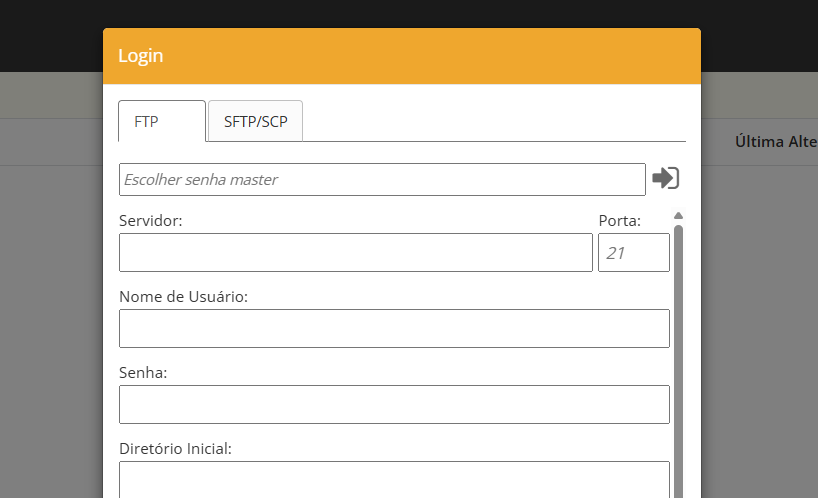Click the master password login arrow icon

(x=665, y=178)
